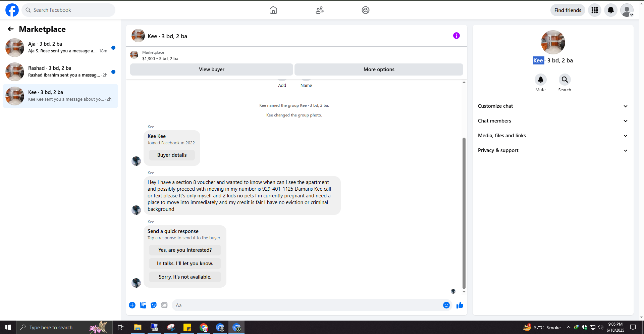The height and width of the screenshot is (334, 644).
Task: Open the account profile avatar menu
Action: pos(627,10)
